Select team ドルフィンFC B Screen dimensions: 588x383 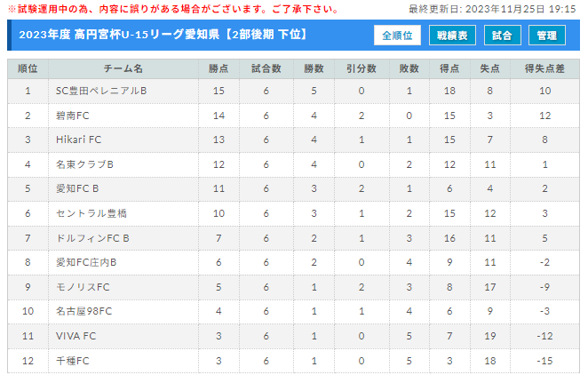(x=92, y=238)
